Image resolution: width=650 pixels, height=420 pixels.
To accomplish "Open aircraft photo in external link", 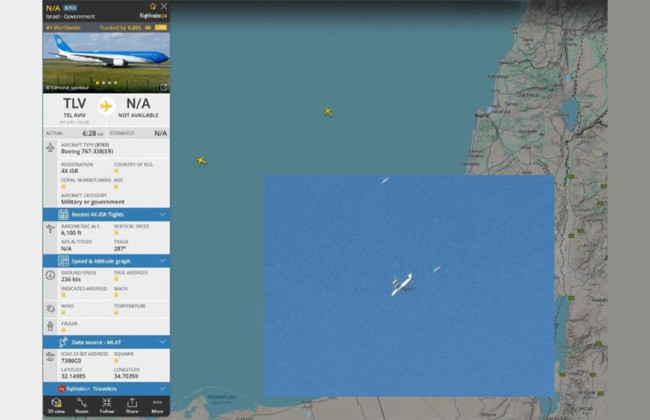I will (x=163, y=87).
